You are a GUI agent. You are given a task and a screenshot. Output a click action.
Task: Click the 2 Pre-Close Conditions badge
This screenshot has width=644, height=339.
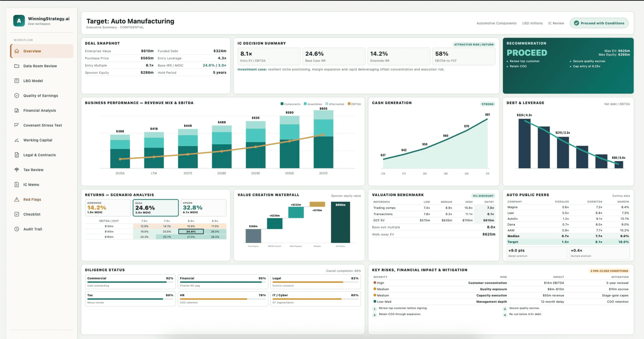pos(609,271)
